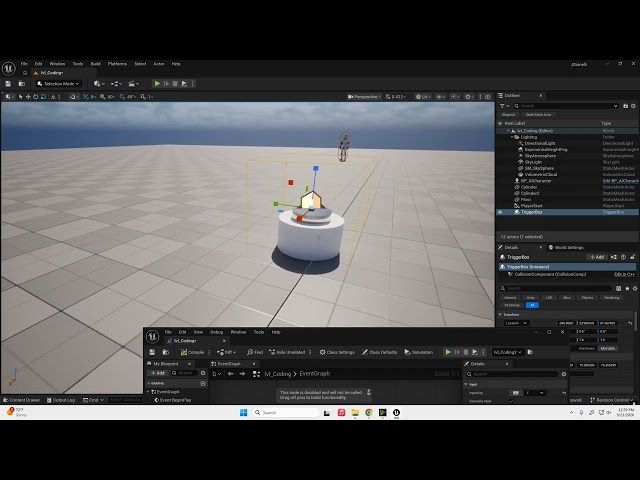Play the level from main editor toolbar
Viewport: 640px width, 480px height.
click(157, 84)
